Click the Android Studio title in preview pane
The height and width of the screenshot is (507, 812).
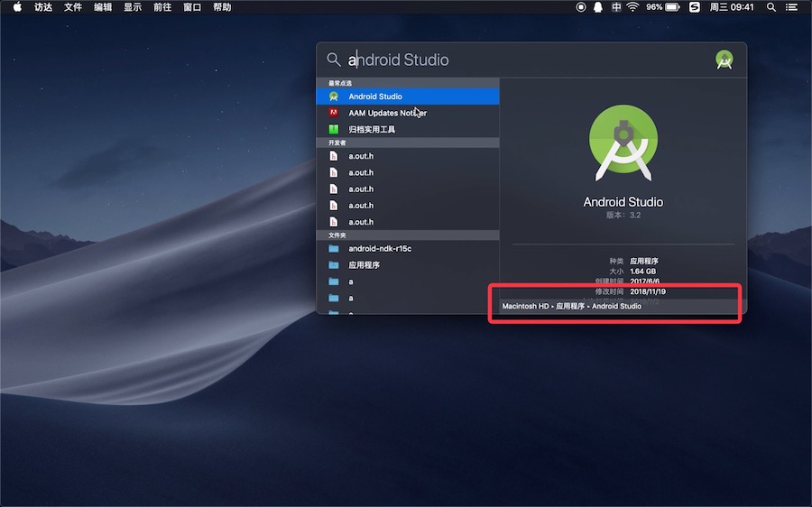click(623, 202)
